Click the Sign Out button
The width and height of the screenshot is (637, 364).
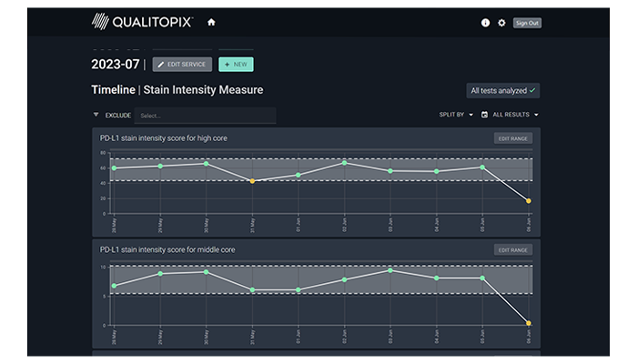tap(527, 23)
